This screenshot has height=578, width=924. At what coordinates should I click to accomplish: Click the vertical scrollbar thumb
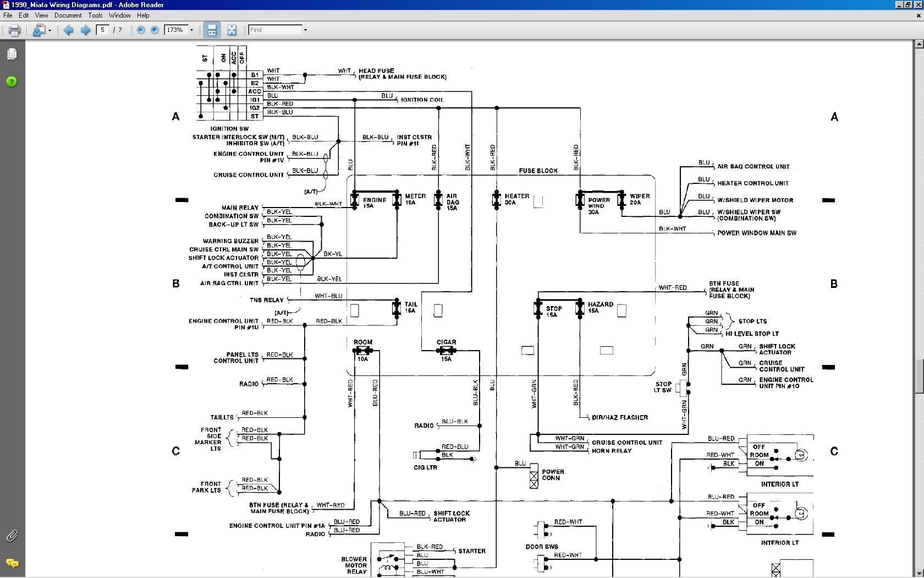[919, 376]
